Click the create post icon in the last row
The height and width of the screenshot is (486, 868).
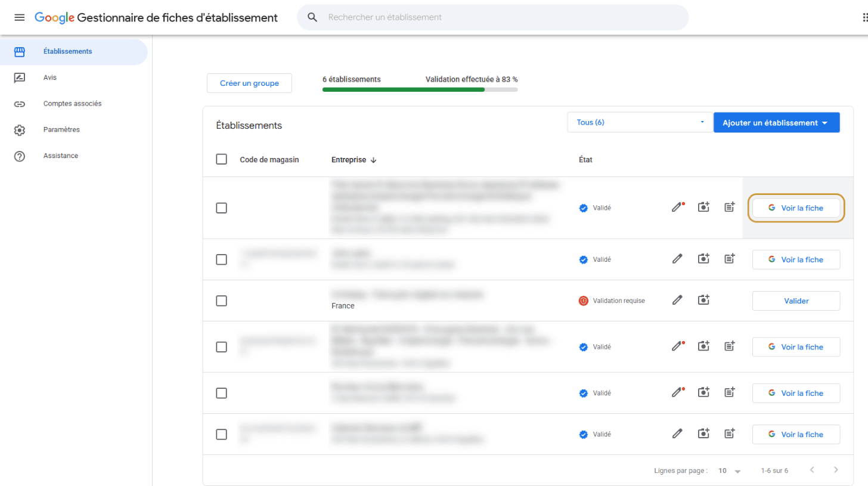pos(729,434)
